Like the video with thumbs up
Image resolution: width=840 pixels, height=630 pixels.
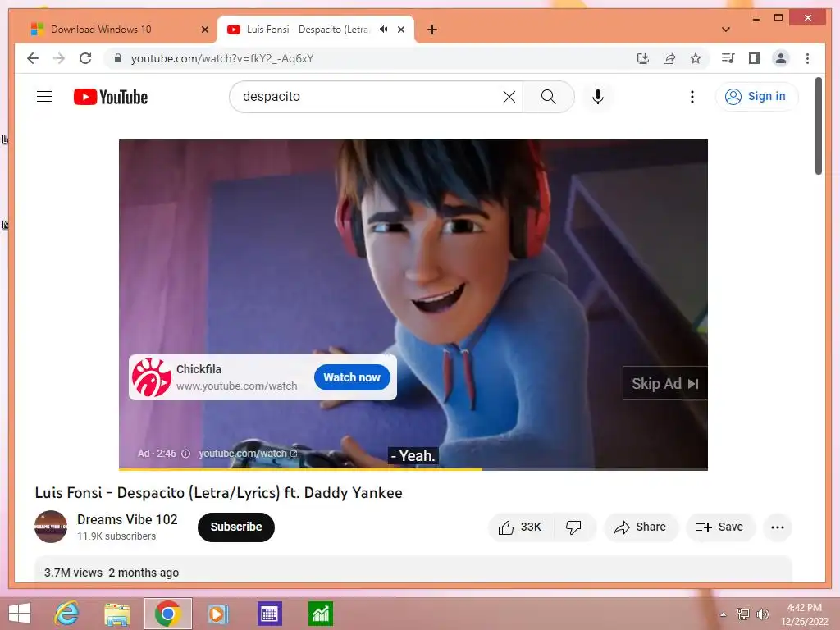(520, 527)
